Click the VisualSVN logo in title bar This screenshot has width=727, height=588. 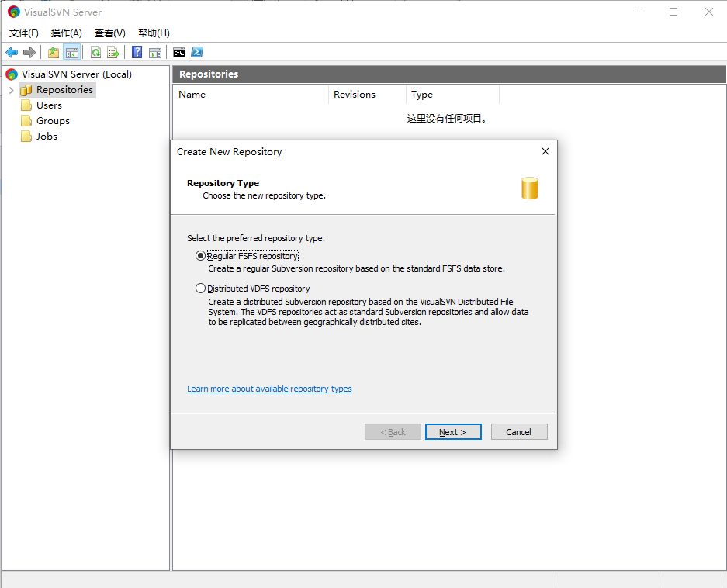14,12
